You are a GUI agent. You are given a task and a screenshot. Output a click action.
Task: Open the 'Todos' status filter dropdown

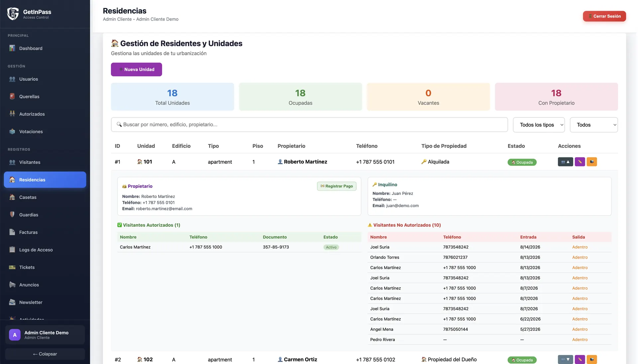pos(594,125)
